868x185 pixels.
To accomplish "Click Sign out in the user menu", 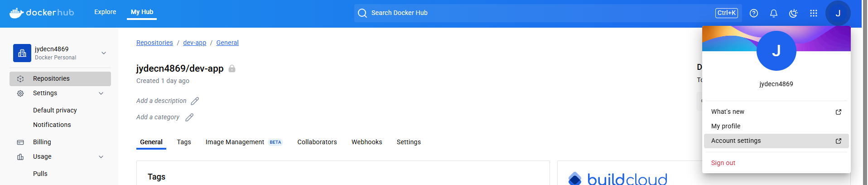I will 723,163.
